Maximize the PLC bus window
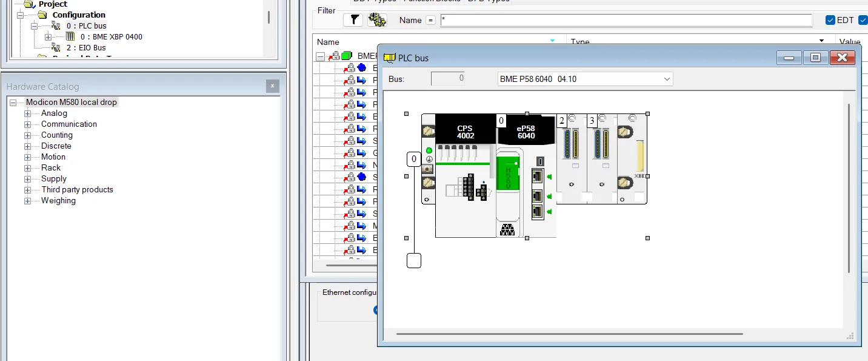The width and height of the screenshot is (868, 361). pos(815,58)
